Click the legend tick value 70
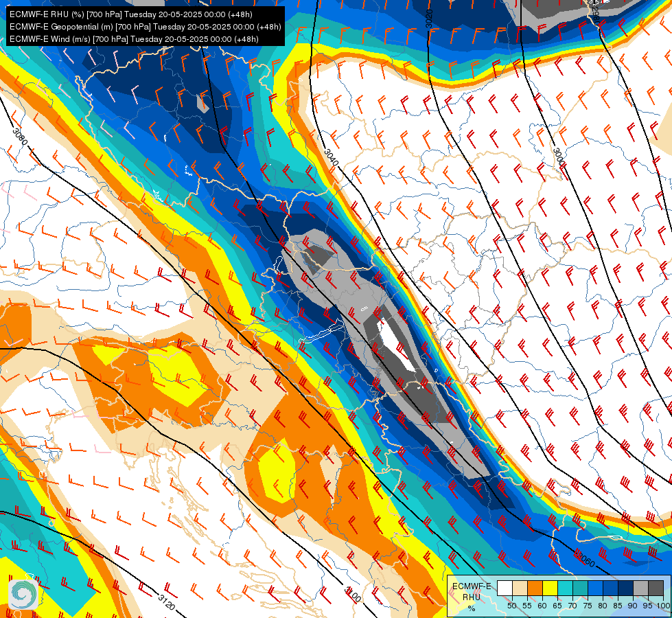 click(x=572, y=606)
